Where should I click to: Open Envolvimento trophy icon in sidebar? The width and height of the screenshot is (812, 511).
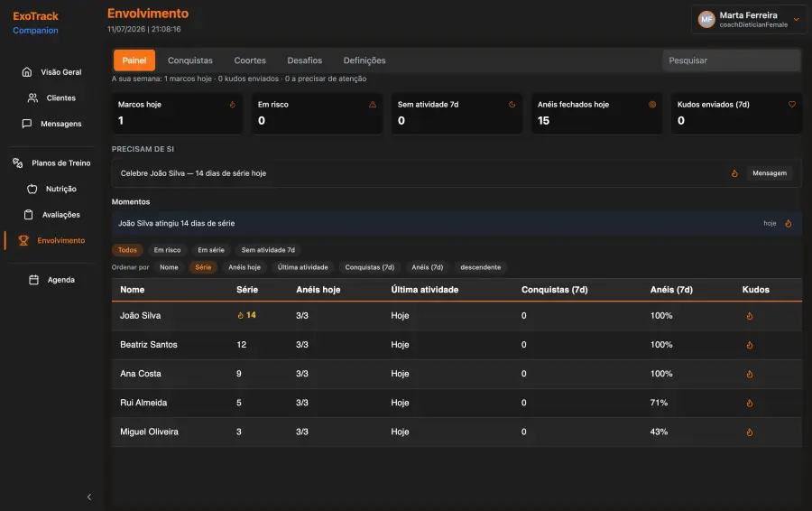coord(23,240)
